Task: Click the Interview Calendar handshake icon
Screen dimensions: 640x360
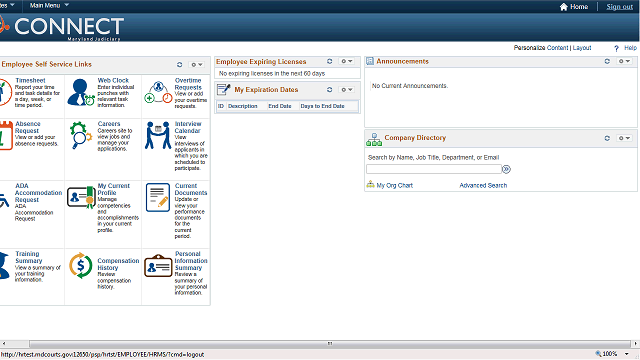Action: click(158, 135)
